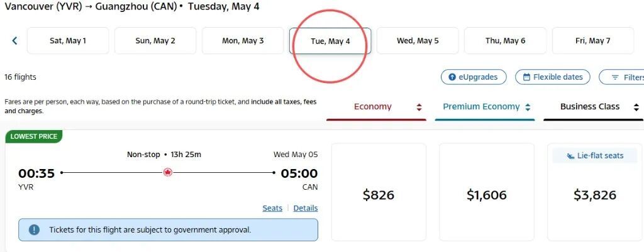This screenshot has height=252, width=644.
Task: Select the Wed, May 5 date tab
Action: [x=418, y=41]
